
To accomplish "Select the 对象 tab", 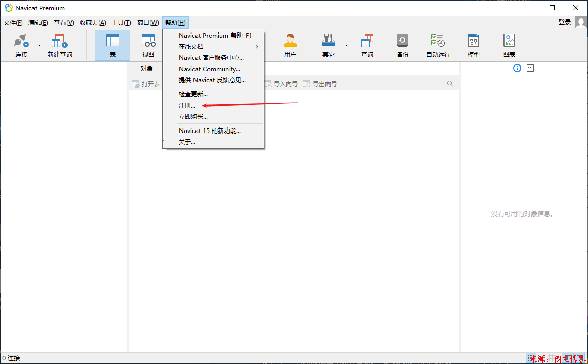I will click(147, 69).
